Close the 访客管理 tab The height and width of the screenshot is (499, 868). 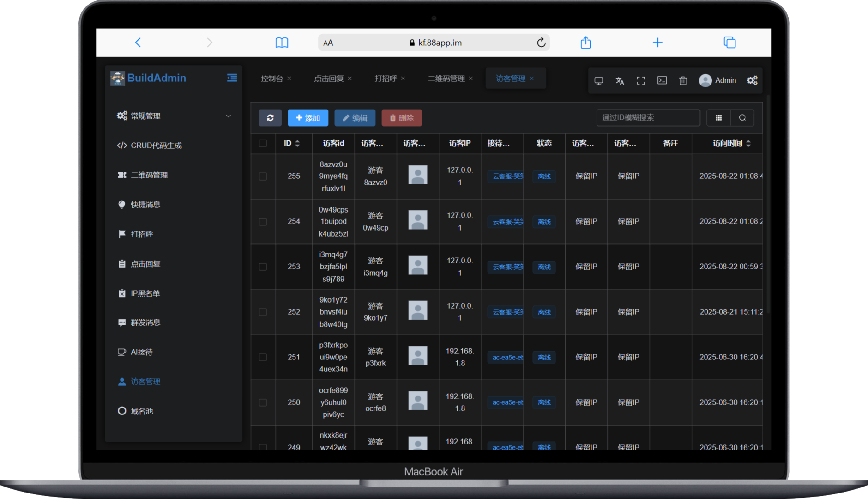(532, 79)
